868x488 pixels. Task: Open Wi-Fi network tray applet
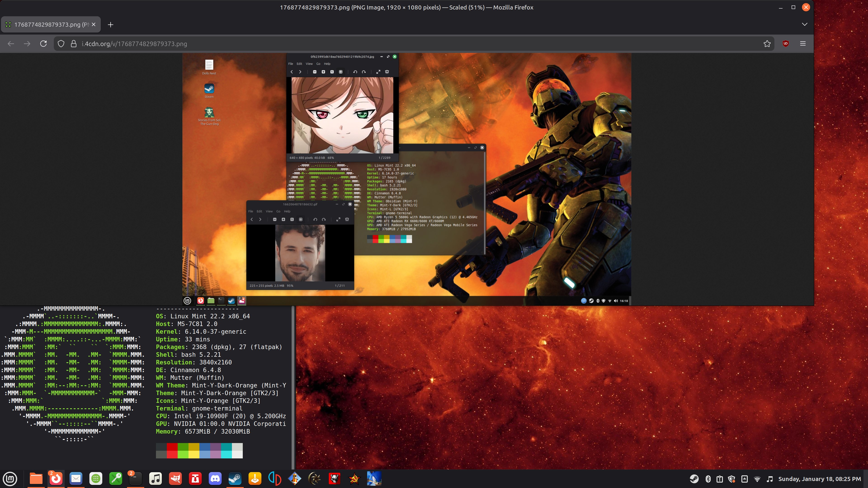coord(757,479)
